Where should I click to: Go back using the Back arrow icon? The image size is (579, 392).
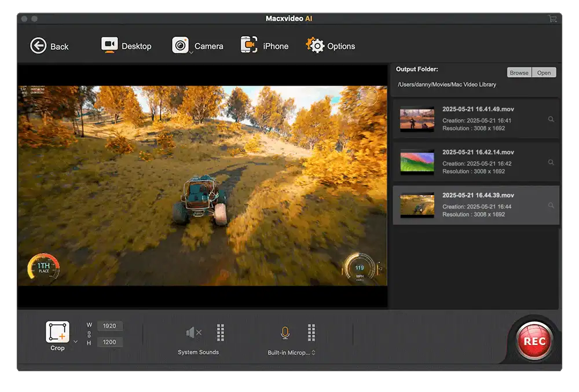[38, 46]
